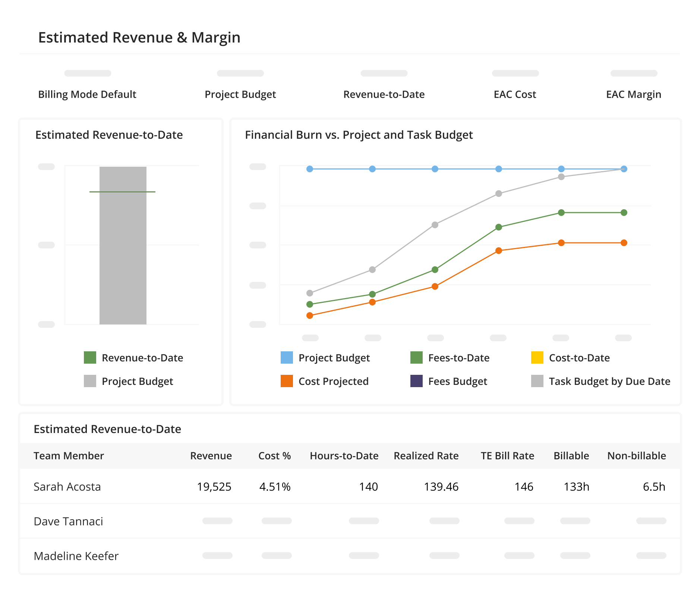700x593 pixels.
Task: Click the yellow Cost-to-Date legend icon
Action: 538,358
